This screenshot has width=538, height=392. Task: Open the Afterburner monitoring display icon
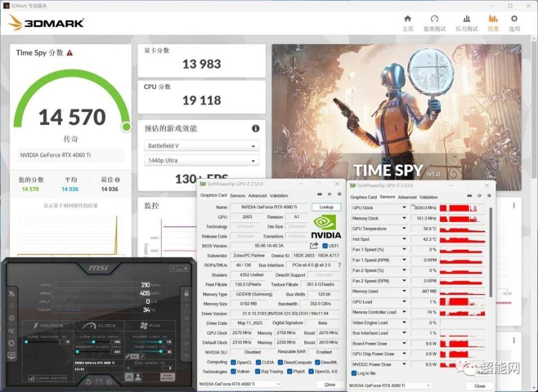pyautogui.click(x=12, y=355)
